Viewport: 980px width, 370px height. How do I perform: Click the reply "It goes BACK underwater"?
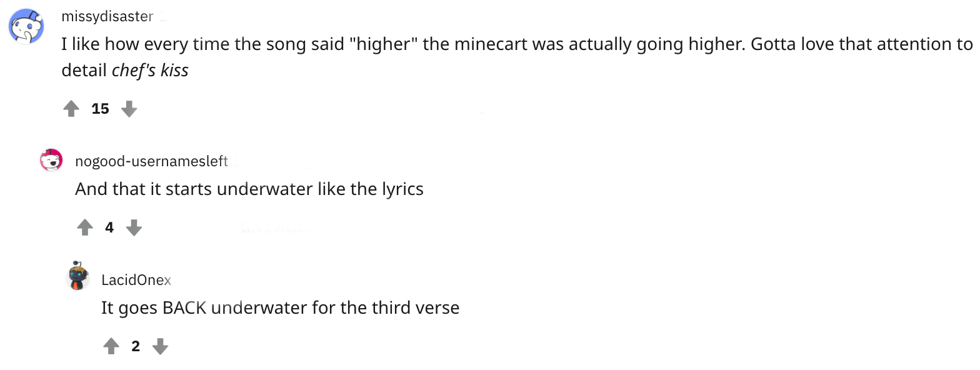point(280,307)
